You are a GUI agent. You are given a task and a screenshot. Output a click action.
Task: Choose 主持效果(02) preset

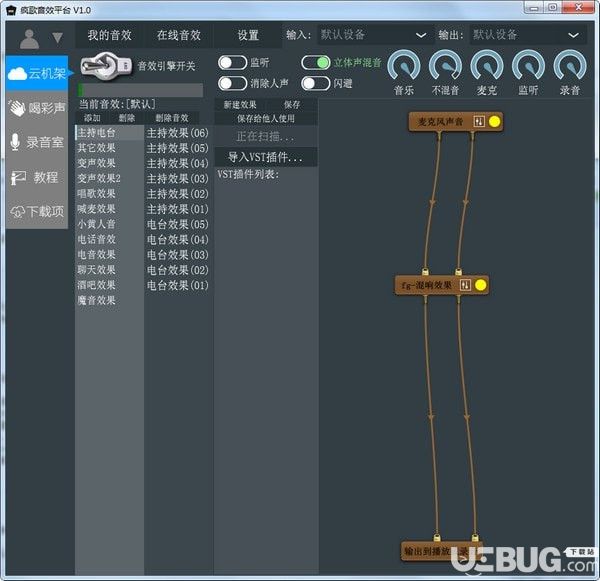(178, 194)
